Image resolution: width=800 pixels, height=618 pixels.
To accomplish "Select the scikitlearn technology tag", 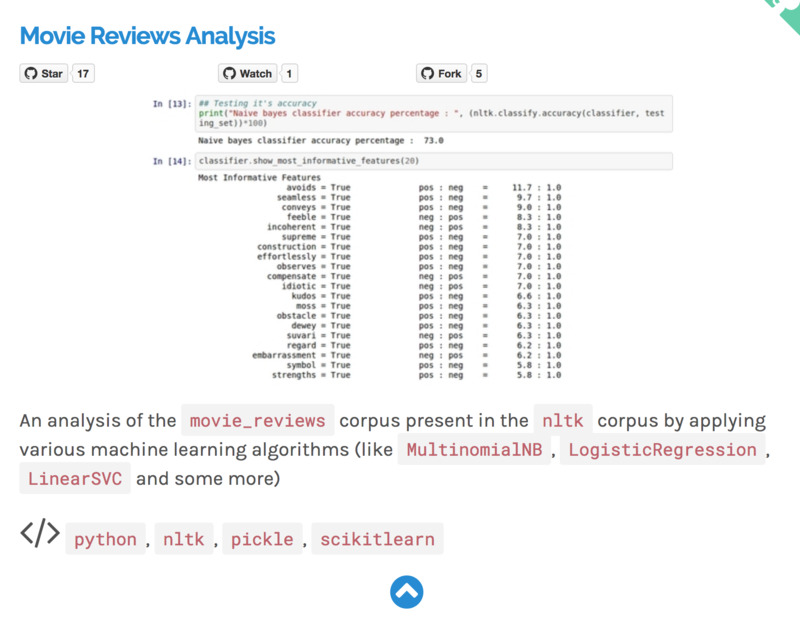I will pyautogui.click(x=377, y=540).
